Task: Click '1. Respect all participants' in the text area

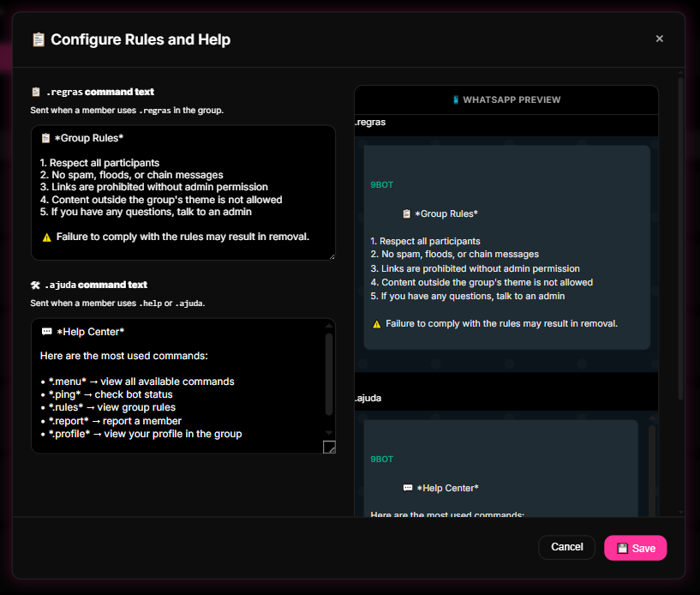Action: (x=99, y=163)
